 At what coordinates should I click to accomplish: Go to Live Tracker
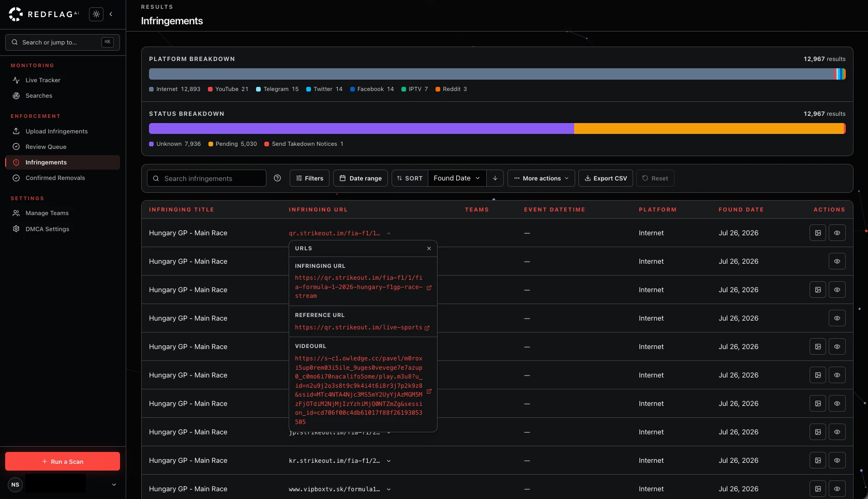[63, 80]
